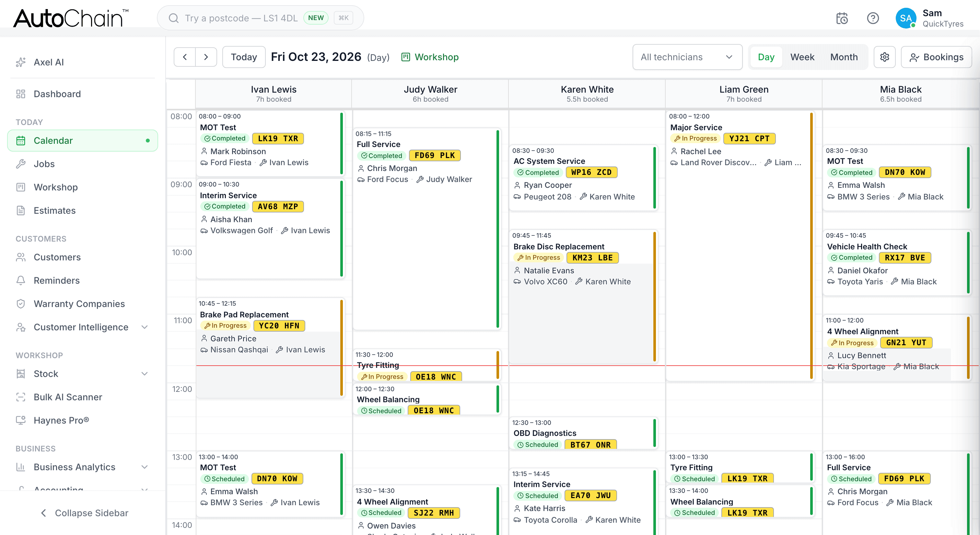Open the All technicians dropdown

click(x=687, y=57)
